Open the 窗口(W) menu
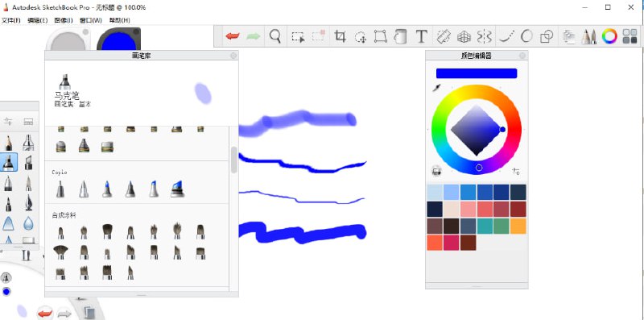 [90, 20]
